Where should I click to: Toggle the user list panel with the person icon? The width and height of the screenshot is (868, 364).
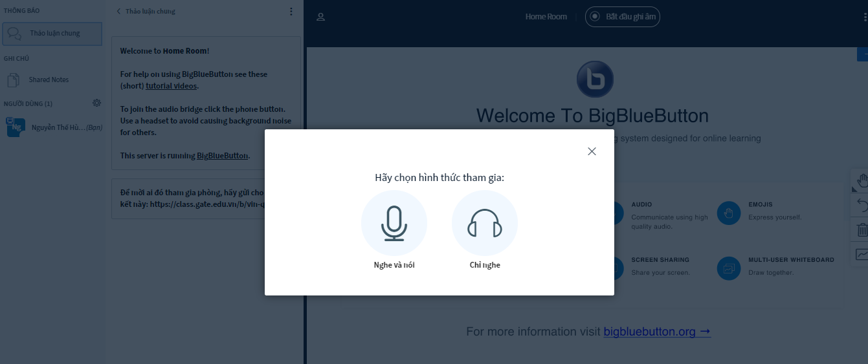click(x=320, y=17)
